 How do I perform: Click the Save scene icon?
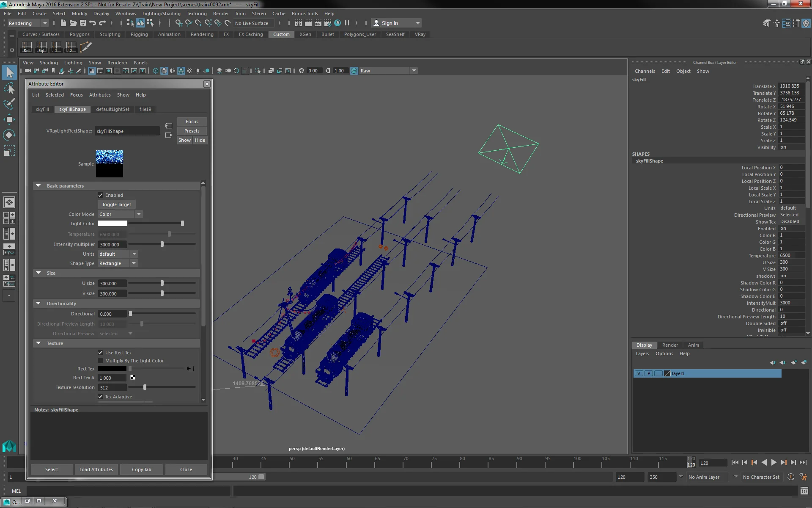coord(83,23)
